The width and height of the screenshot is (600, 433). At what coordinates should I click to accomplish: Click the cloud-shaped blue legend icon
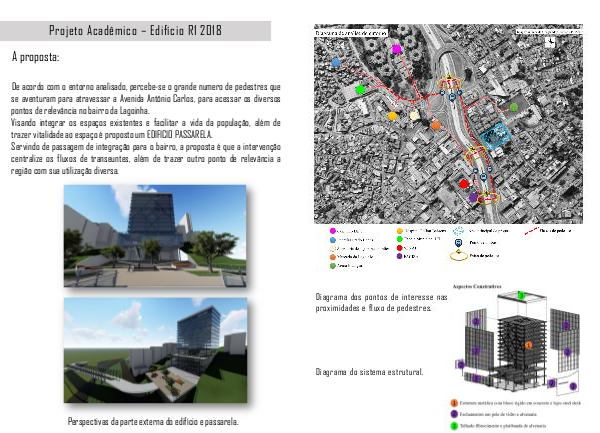(459, 231)
